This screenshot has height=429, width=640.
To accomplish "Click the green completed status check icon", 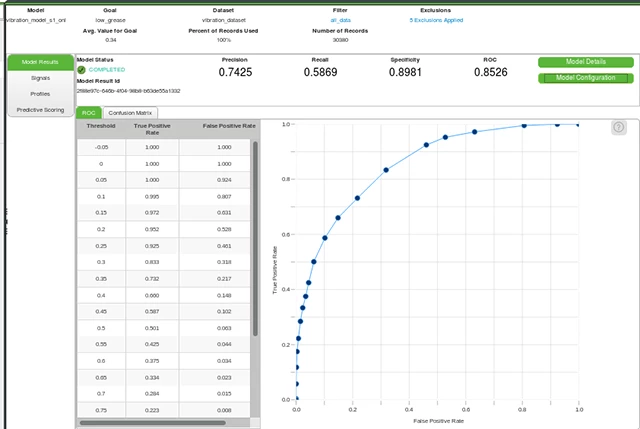I will pyautogui.click(x=81, y=70).
